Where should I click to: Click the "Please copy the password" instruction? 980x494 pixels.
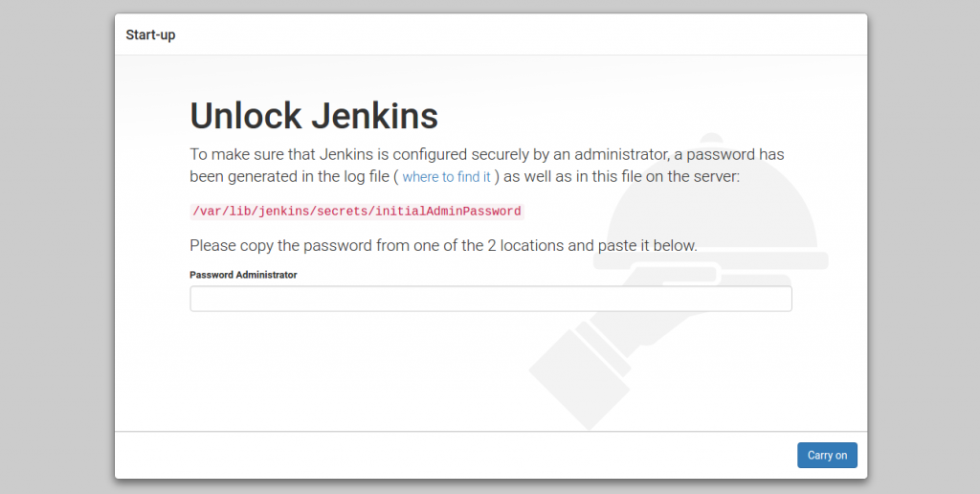[x=443, y=245]
